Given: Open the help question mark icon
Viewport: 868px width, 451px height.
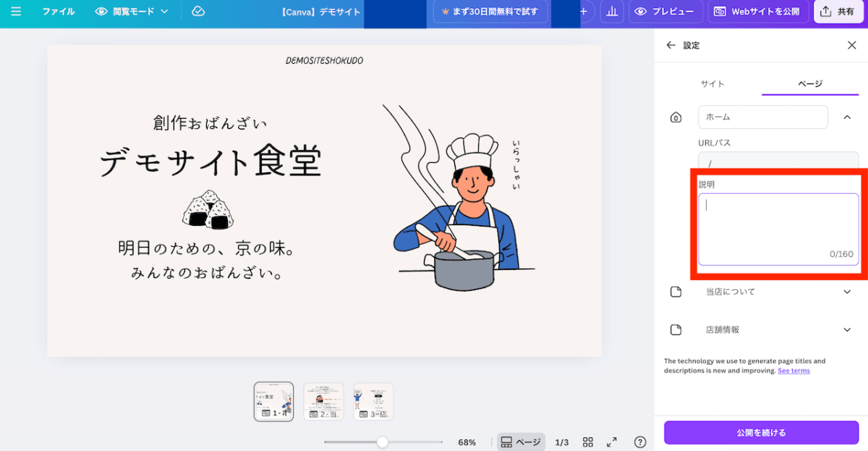Looking at the screenshot, I should pyautogui.click(x=640, y=442).
